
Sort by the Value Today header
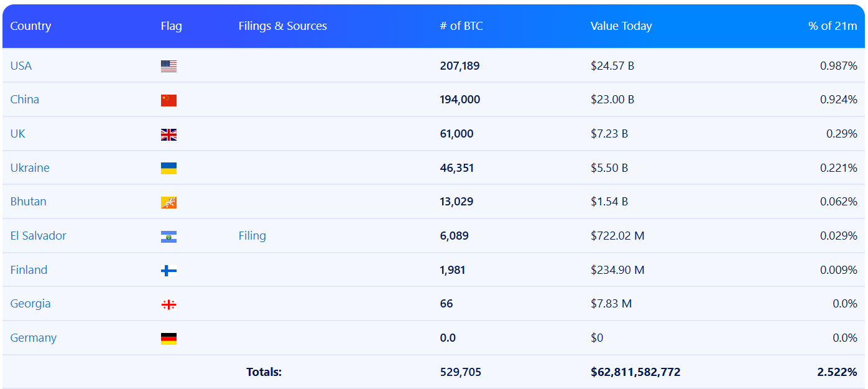[621, 26]
